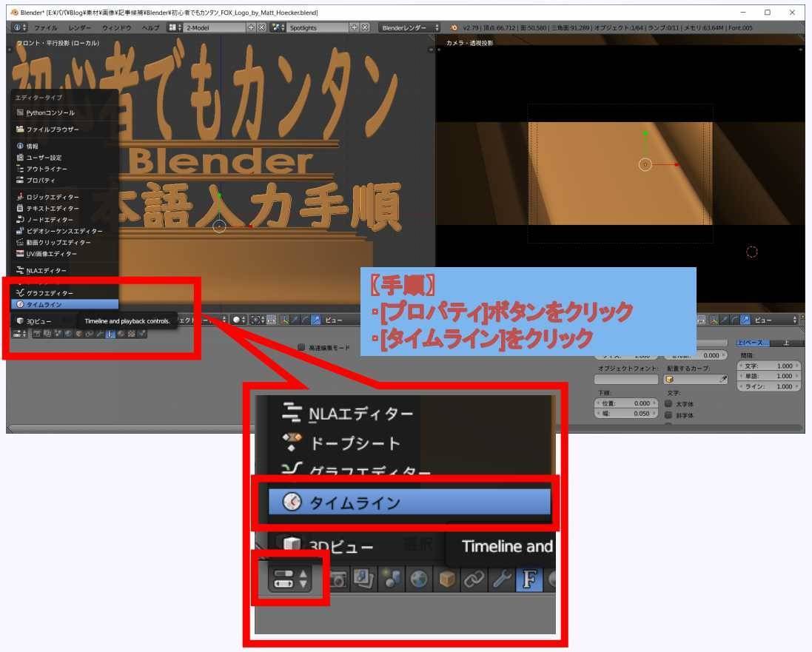Open the Constraints chain tab in magnified inset
The image size is (812, 652).
click(x=474, y=579)
